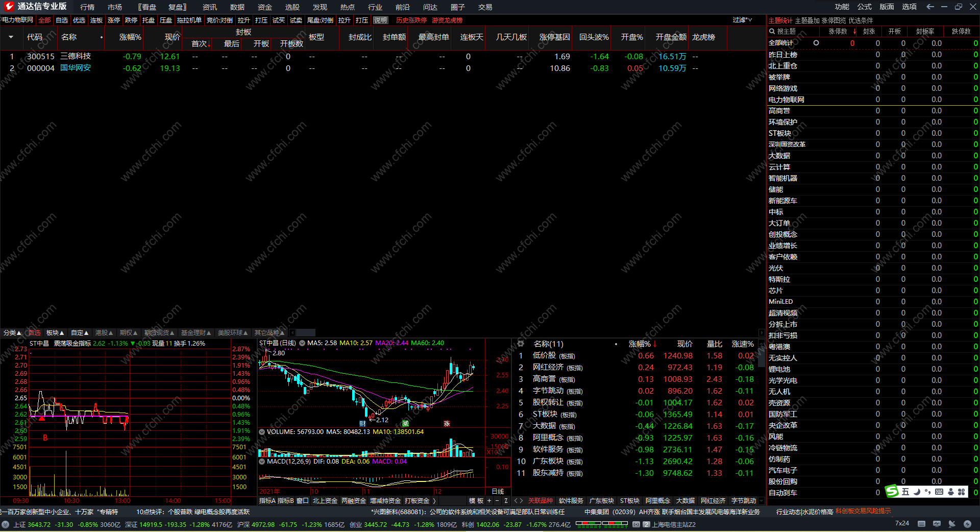
Task: Select the 软件服务 related sector tab
Action: coord(571,501)
